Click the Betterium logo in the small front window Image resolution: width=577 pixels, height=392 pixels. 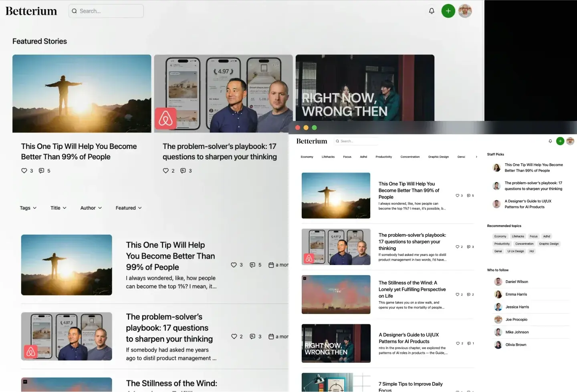(312, 141)
